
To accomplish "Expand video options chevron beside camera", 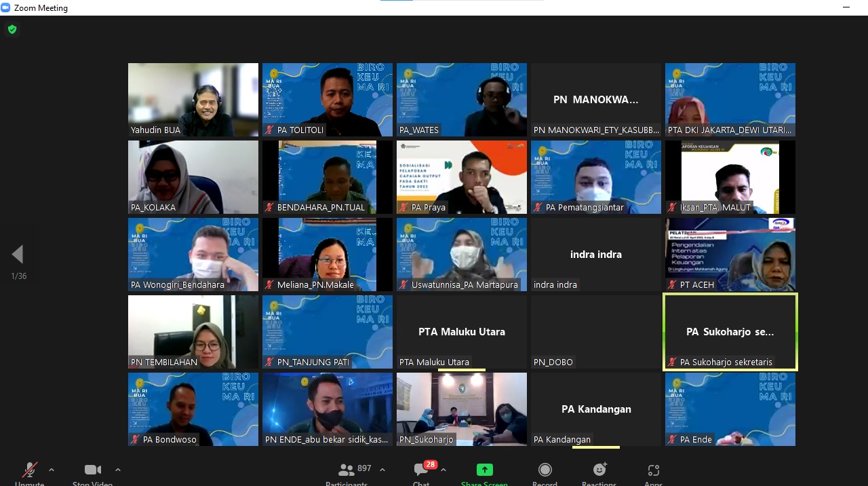I will click(118, 470).
